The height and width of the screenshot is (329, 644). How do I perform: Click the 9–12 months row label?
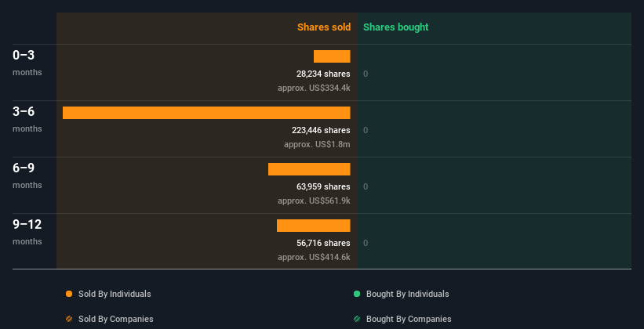(27, 232)
